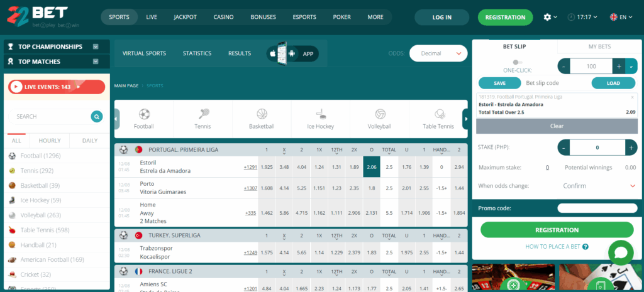The height and width of the screenshot is (292, 644).
Task: Open the LIVE navigation tab
Action: [x=152, y=17]
